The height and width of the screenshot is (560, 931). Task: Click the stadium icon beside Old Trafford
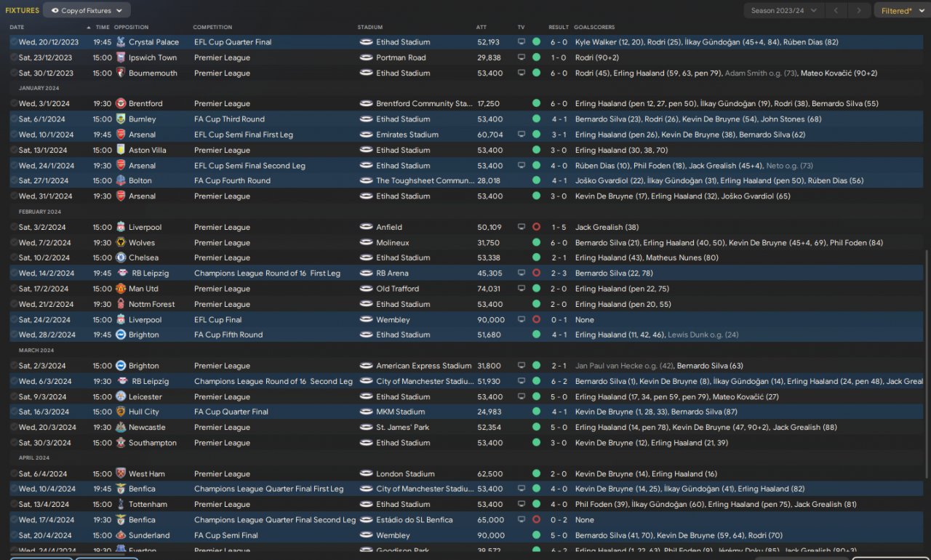pyautogui.click(x=366, y=289)
